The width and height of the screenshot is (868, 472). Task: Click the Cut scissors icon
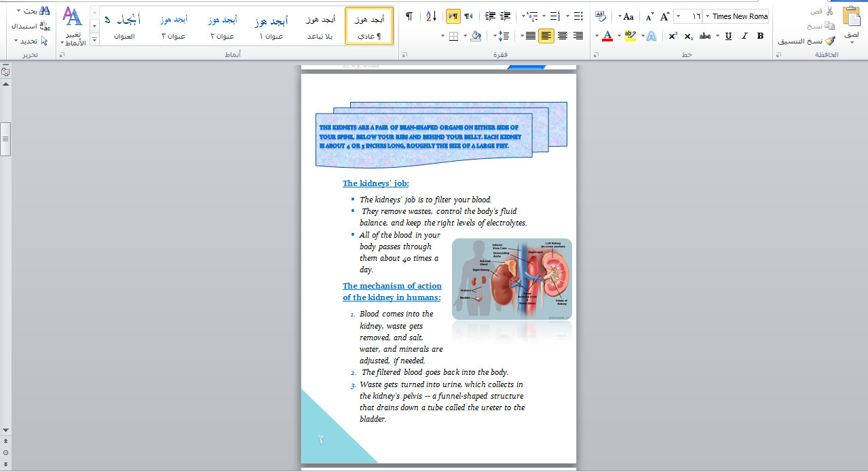[x=829, y=11]
